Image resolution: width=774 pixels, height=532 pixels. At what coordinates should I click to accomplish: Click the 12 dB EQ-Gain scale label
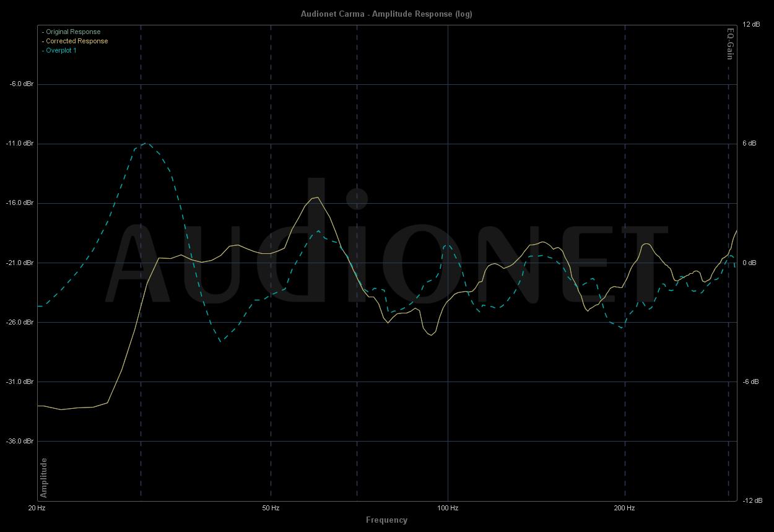[x=751, y=24]
